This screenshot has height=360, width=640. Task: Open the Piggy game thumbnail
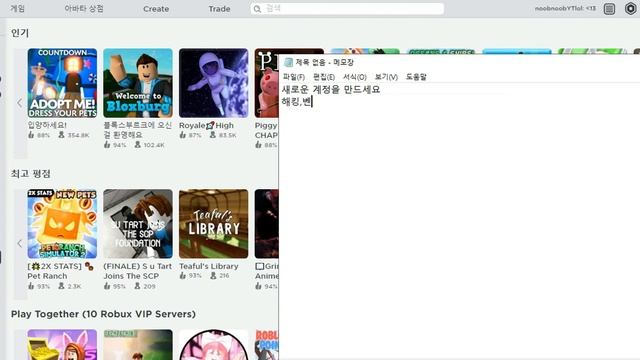point(267,83)
